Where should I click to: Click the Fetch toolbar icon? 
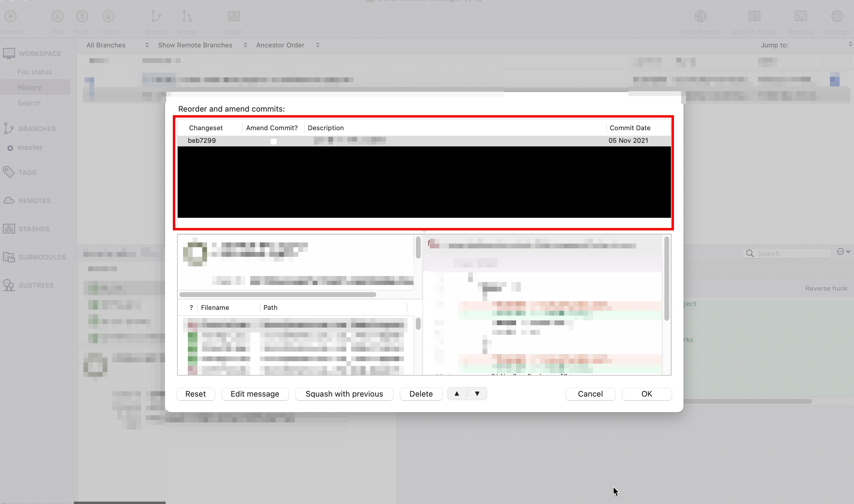(x=108, y=16)
